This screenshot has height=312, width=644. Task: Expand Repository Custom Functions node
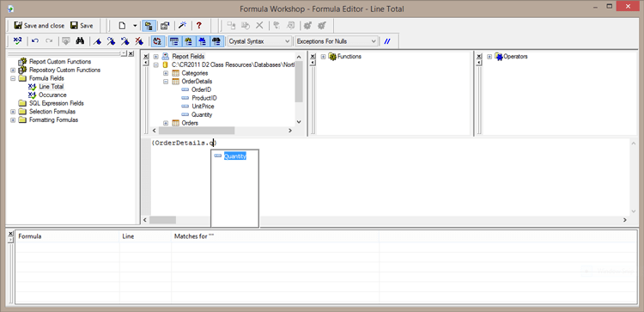tap(13, 70)
